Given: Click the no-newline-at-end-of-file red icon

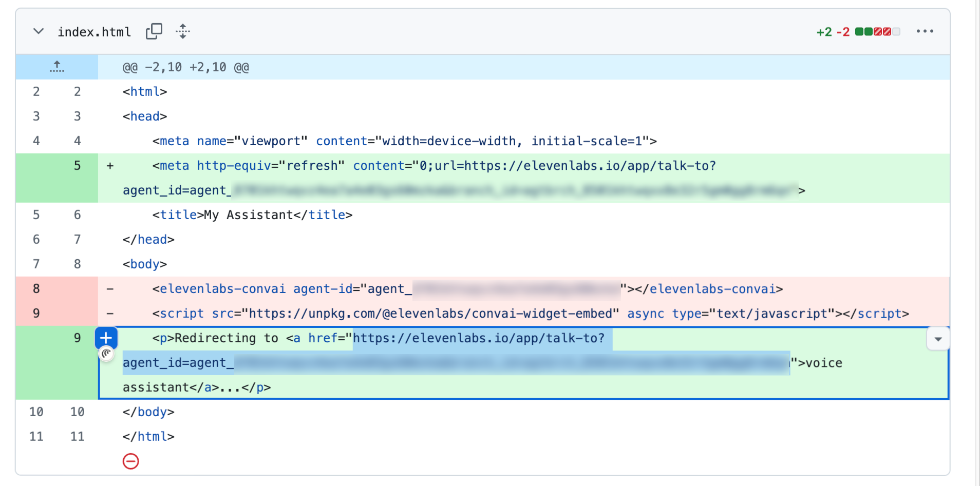Looking at the screenshot, I should (x=131, y=461).
